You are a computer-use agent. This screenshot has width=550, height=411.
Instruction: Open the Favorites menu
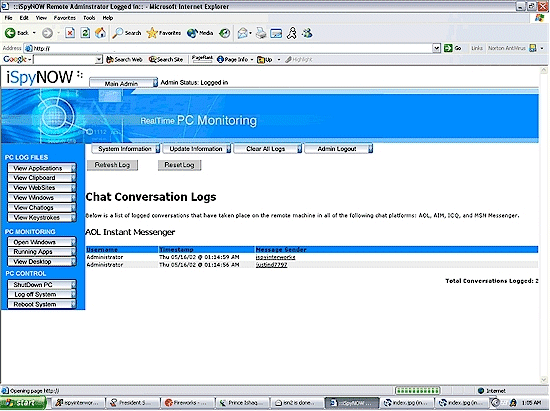click(65, 18)
